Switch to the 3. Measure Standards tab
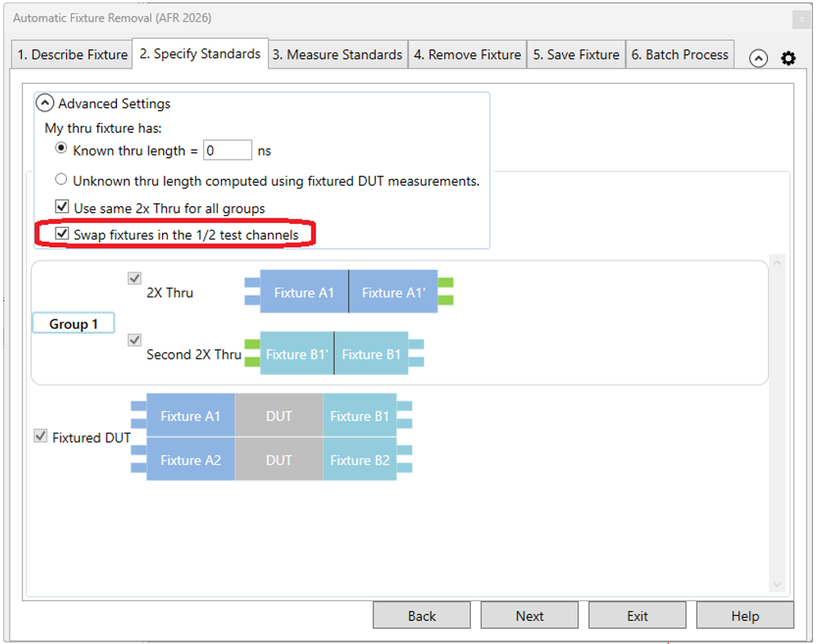The image size is (817, 644). point(337,55)
